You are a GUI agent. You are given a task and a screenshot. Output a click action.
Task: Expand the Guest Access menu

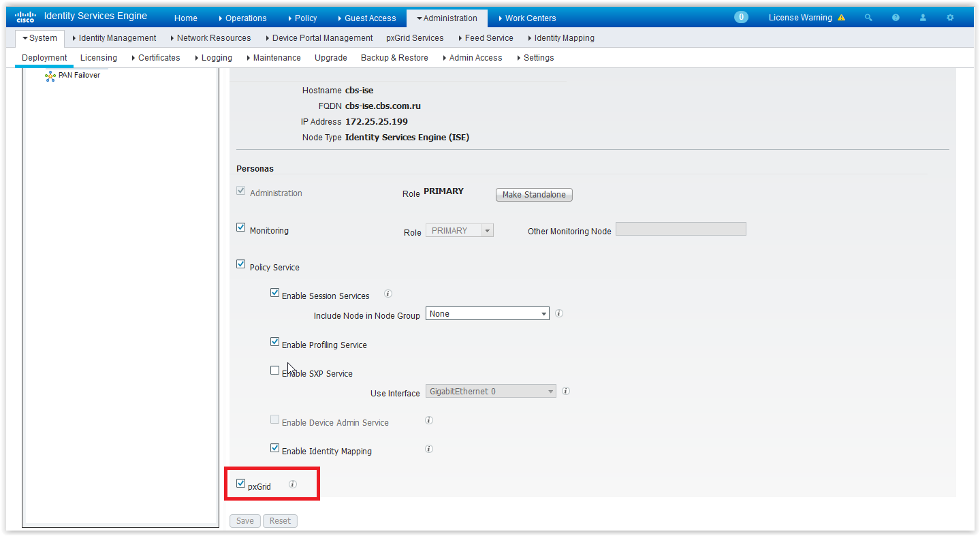coord(366,18)
